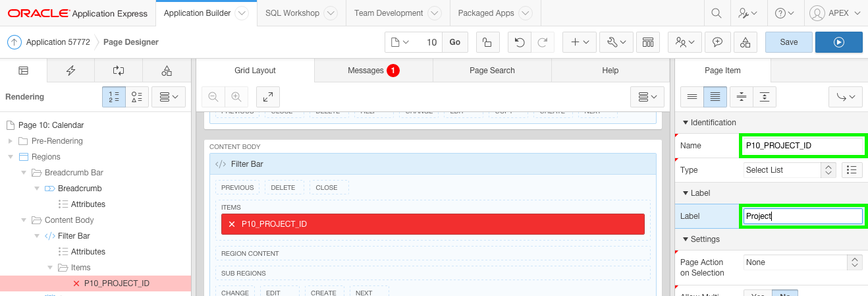Expand the Pre-Rendering tree node

point(11,141)
